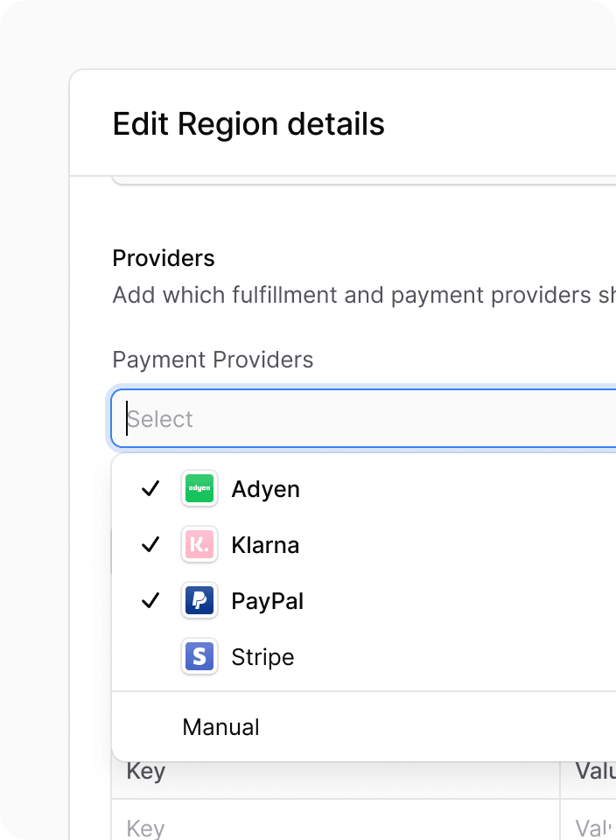Click the Payment Providers field label

pyautogui.click(x=213, y=360)
